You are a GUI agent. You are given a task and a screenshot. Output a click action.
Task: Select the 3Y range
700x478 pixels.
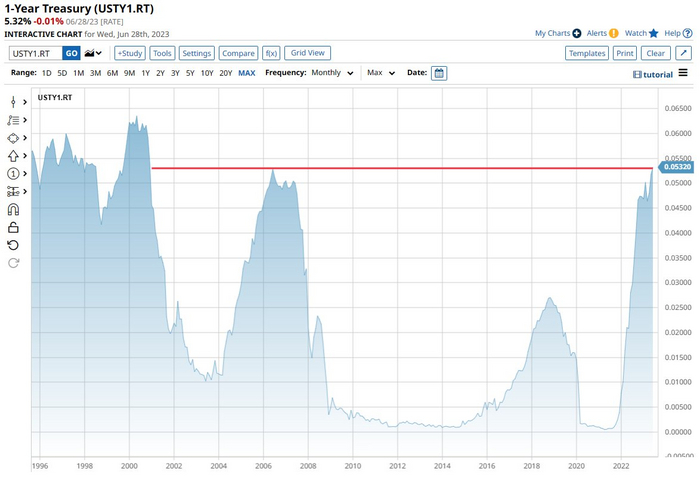[x=175, y=73]
